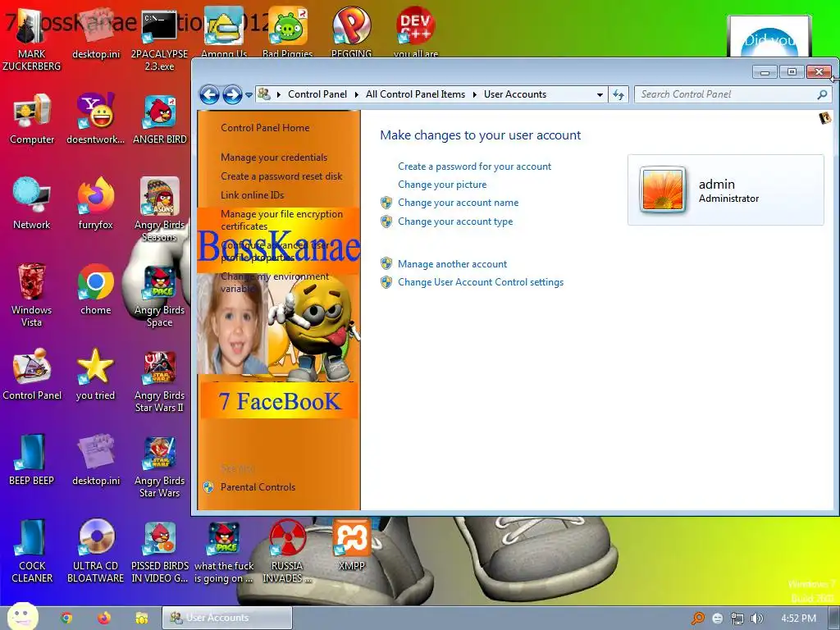Screen dimensions: 840x630
Task: Select the XMPP desktop icon
Action: click(351, 545)
